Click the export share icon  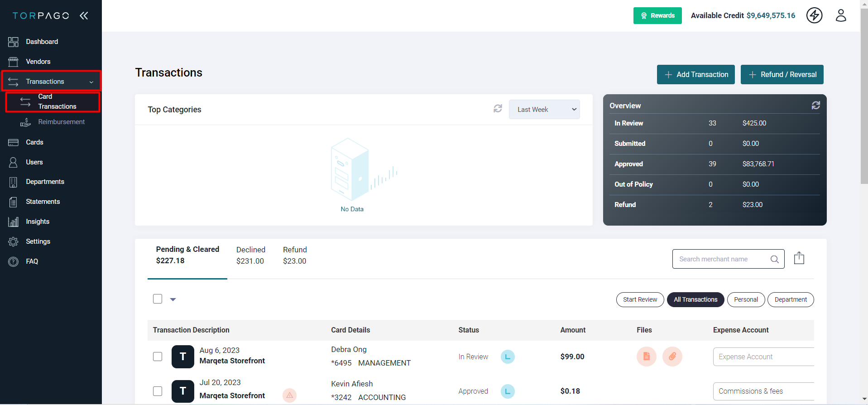pyautogui.click(x=799, y=258)
